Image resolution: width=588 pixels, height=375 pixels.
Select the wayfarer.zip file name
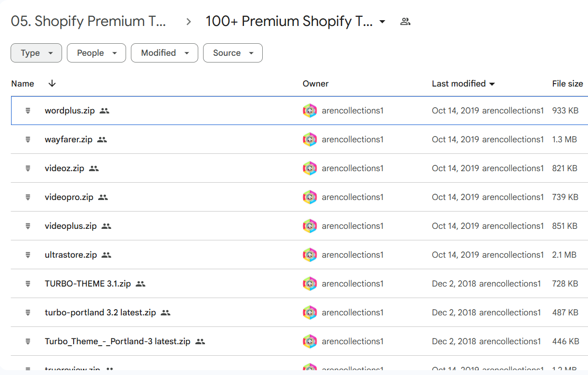[x=68, y=139]
